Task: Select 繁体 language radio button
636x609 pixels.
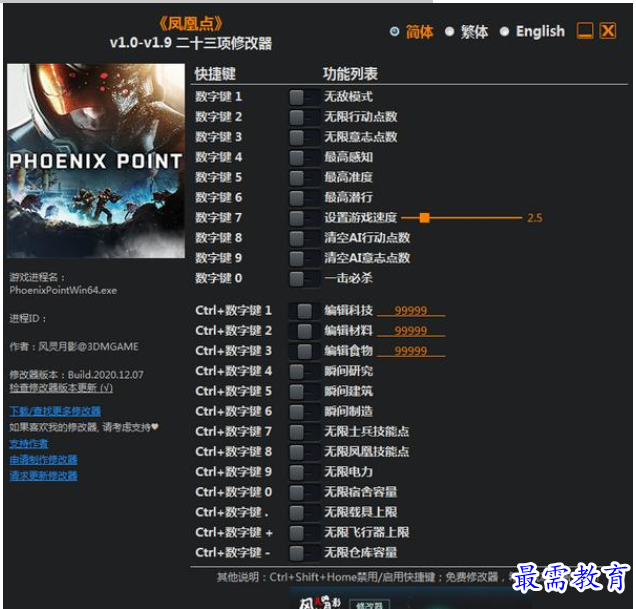Action: (x=449, y=32)
